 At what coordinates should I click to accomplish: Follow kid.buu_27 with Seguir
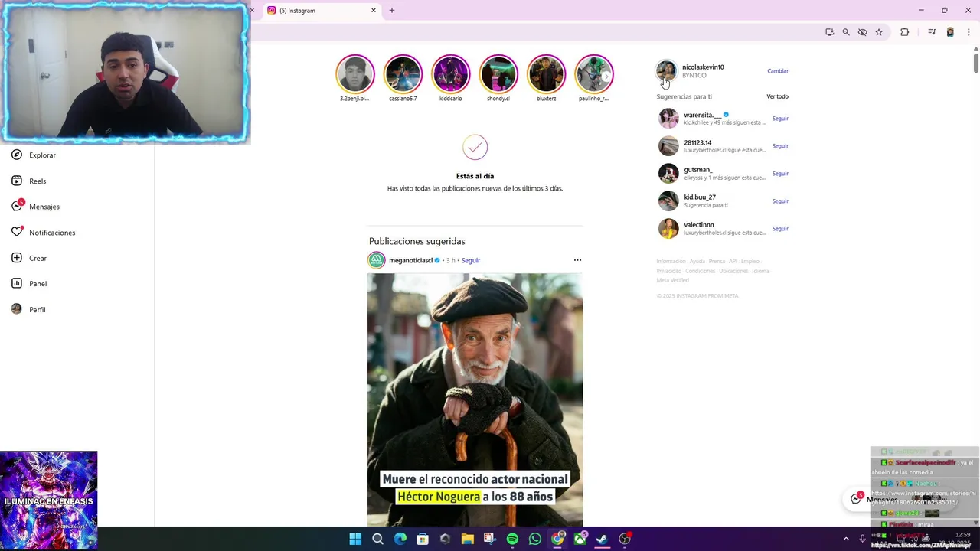780,201
